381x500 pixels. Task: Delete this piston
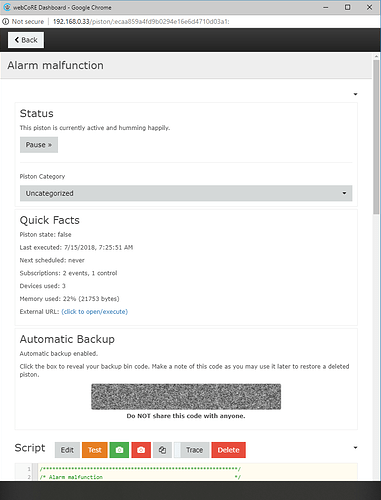click(x=228, y=450)
